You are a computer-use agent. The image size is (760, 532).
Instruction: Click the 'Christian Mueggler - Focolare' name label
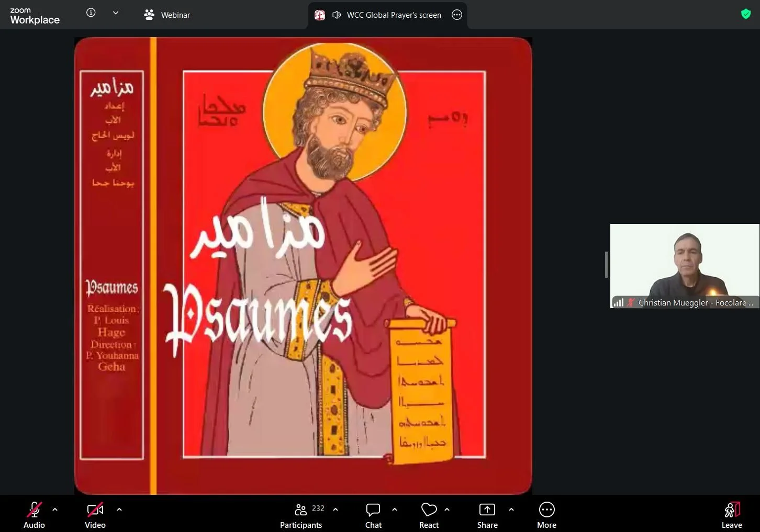click(x=696, y=302)
